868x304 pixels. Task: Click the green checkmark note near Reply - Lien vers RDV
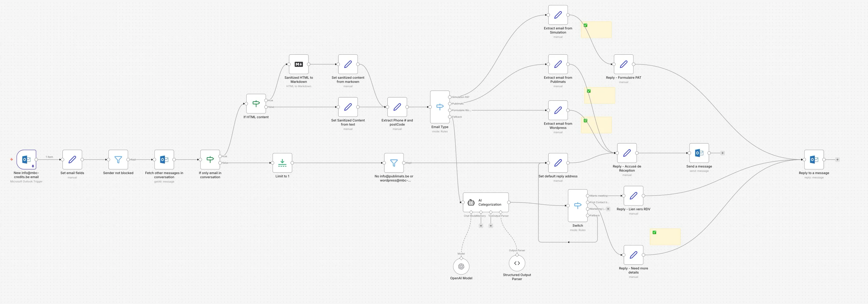[x=654, y=232]
